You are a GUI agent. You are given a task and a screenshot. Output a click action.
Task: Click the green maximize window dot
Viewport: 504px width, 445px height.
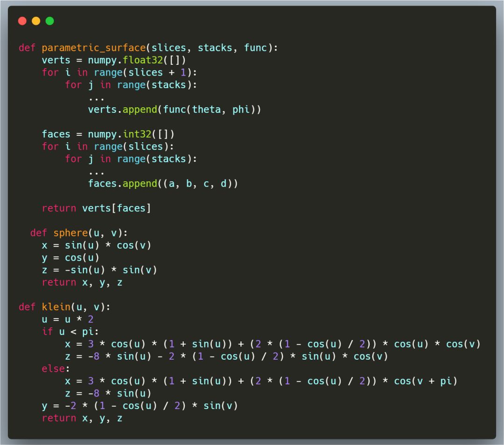50,21
